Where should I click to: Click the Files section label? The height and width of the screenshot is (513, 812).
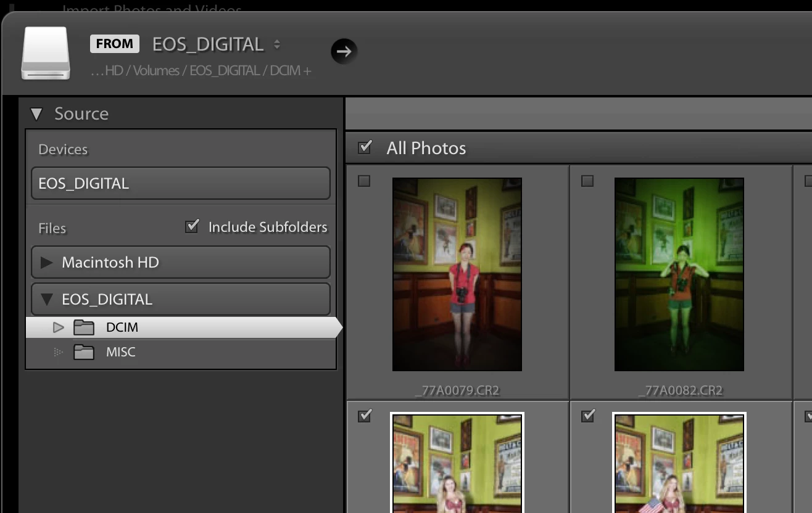[52, 228]
